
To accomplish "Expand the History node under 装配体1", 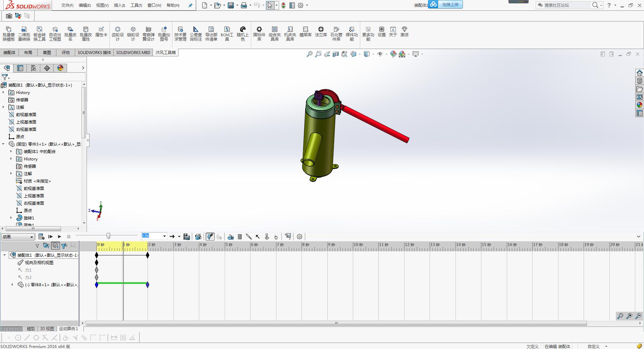I will [4, 93].
